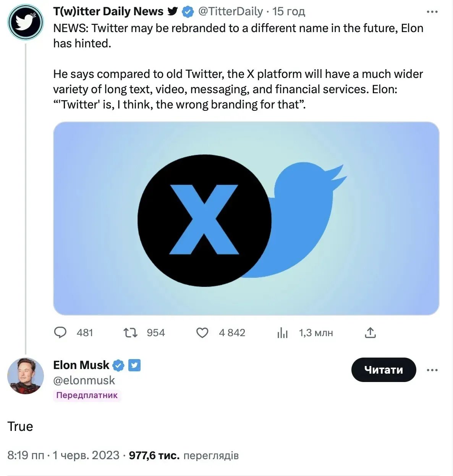Click the @elonmusk handle
453x476 pixels.
pyautogui.click(x=84, y=380)
